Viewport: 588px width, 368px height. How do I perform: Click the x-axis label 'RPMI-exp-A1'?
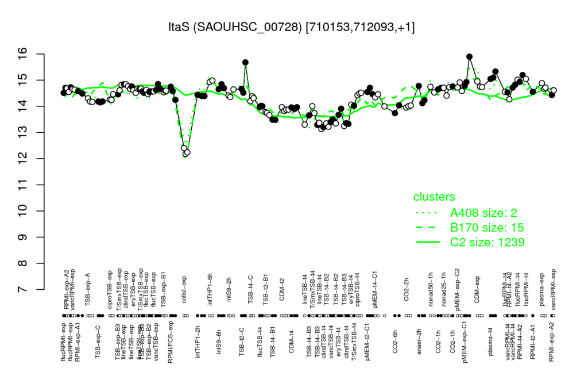click(x=78, y=342)
